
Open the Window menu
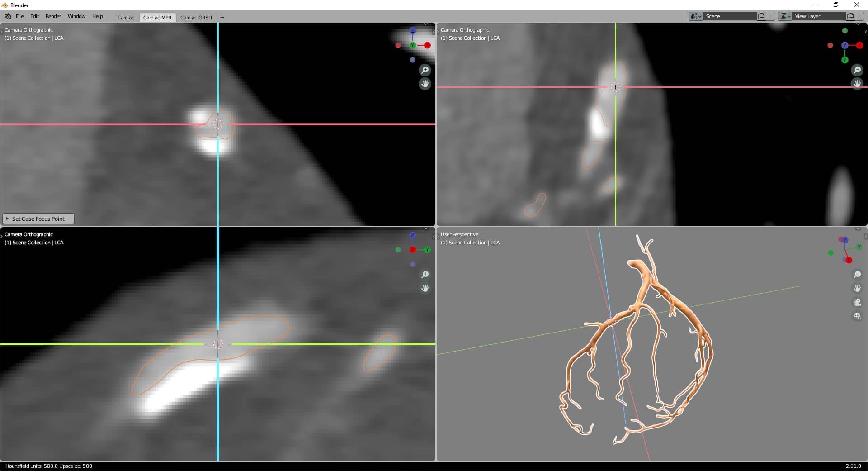(76, 16)
